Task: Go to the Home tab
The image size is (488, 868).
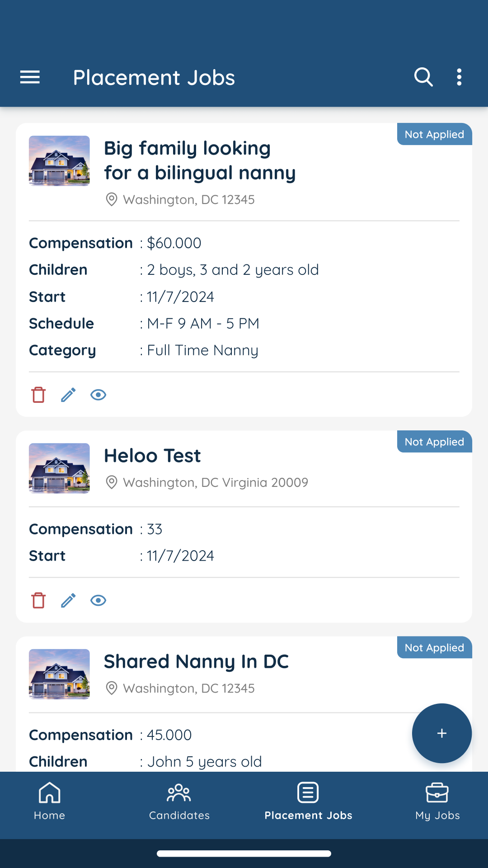Action: 49,801
